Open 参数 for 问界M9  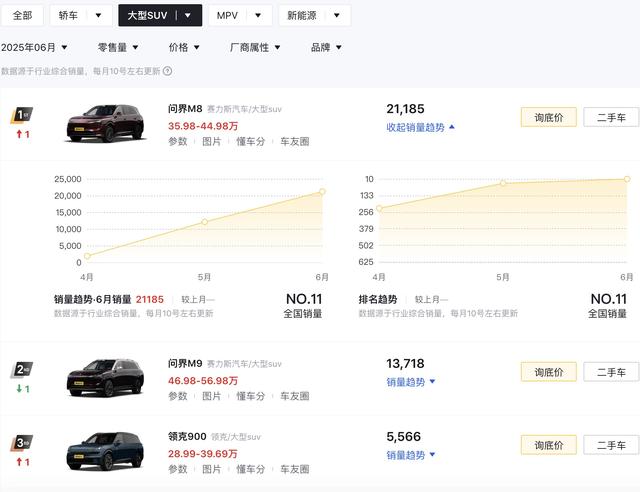[x=178, y=396]
